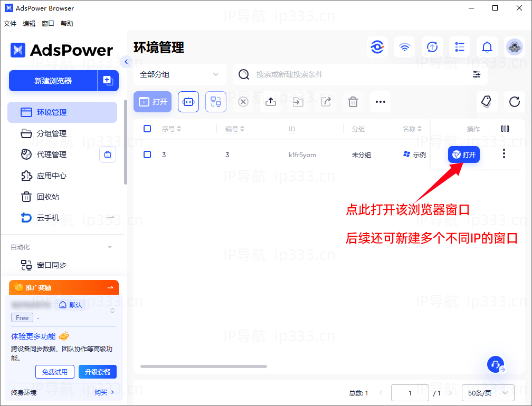Click the upload/export toolbar icon
The width and height of the screenshot is (532, 406).
(270, 102)
